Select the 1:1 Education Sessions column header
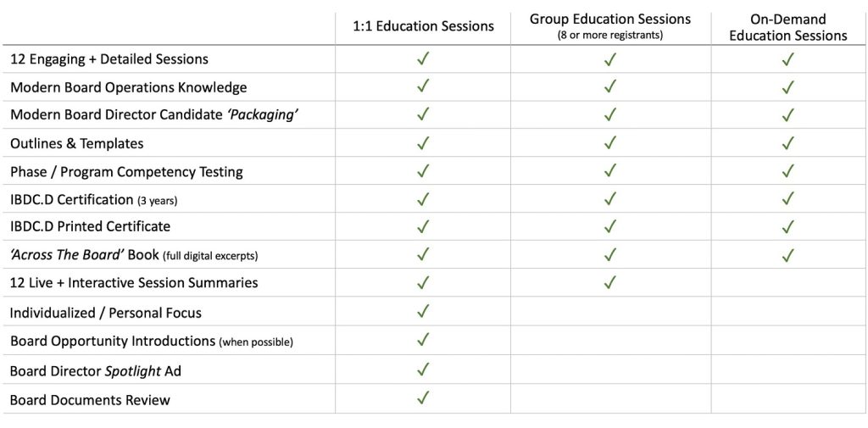Image resolution: width=868 pixels, height=428 pixels. pyautogui.click(x=423, y=26)
